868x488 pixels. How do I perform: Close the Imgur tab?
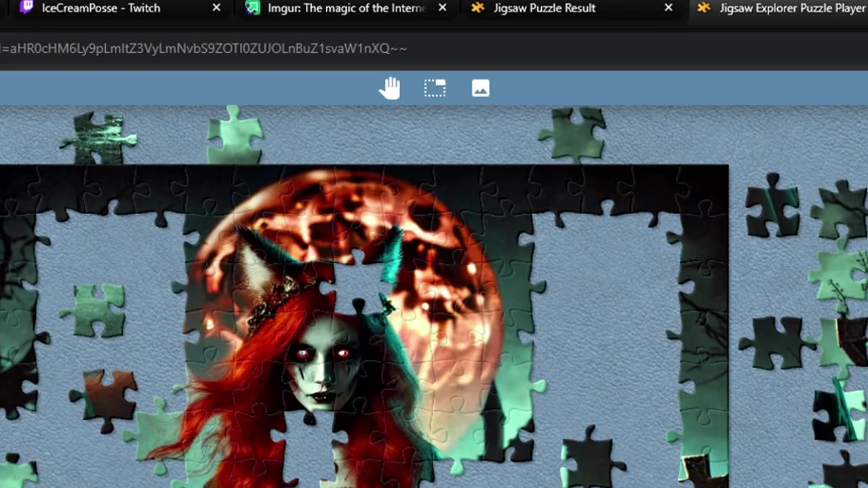point(442,7)
